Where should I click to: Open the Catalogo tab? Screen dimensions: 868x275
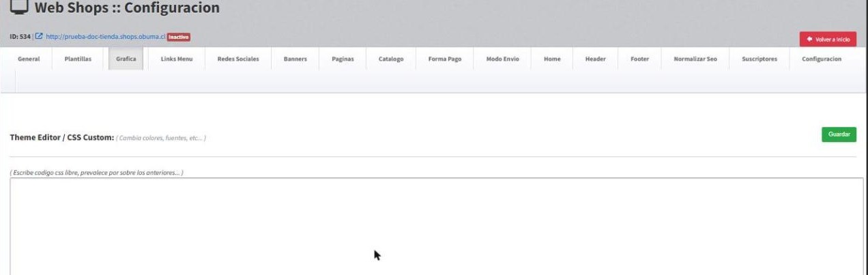tap(391, 59)
